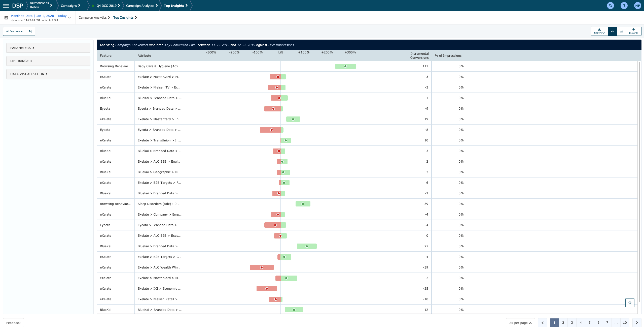Click the Feedback button

13,323
